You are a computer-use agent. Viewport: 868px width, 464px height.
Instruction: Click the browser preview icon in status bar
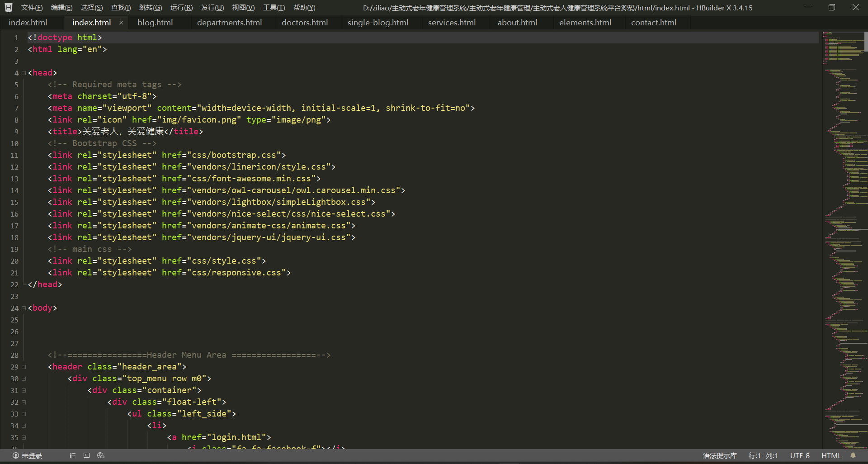point(101,455)
